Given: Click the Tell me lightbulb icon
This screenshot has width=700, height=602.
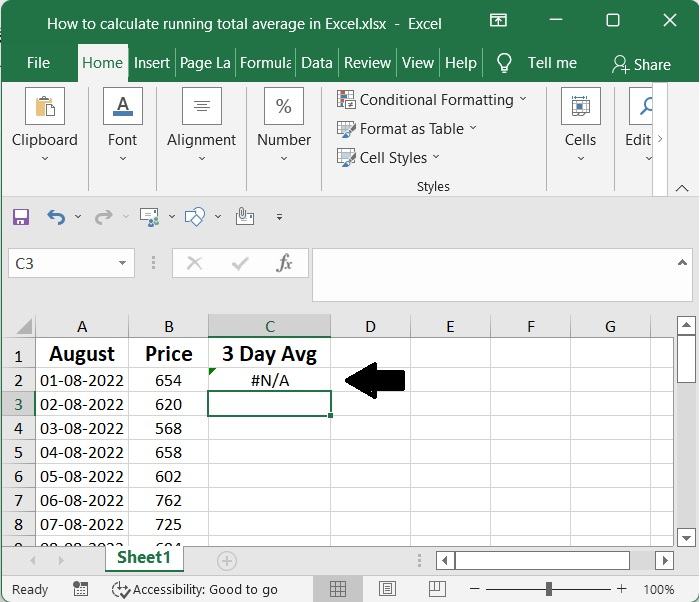Looking at the screenshot, I should coord(505,63).
